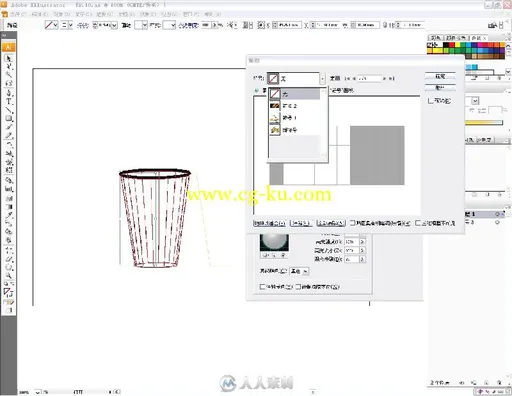Click the screen mode button at toolbox bottom

pyautogui.click(x=8, y=310)
